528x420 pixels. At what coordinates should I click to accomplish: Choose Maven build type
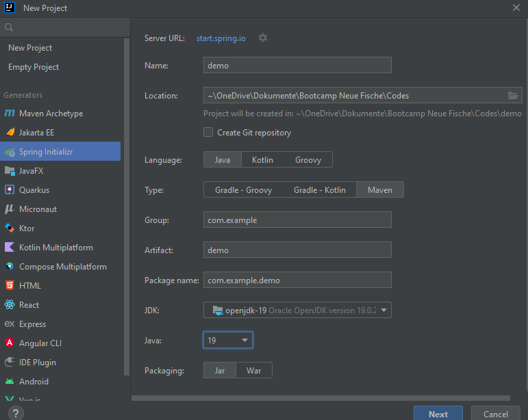(x=380, y=190)
